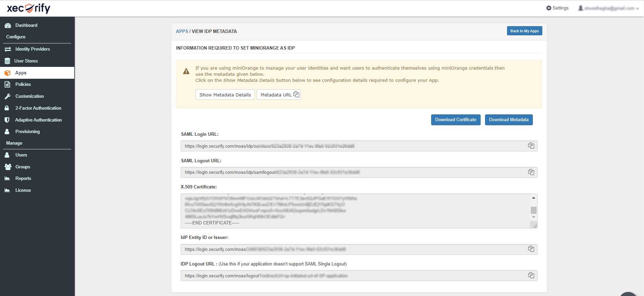Click the Users person icon

(x=7, y=155)
